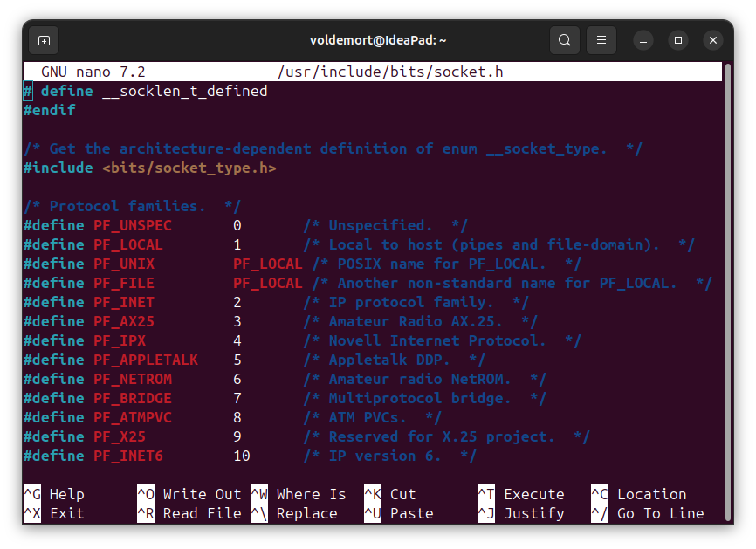Click the PF_ATMPVC macro name
The image size is (756, 549).
133,418
